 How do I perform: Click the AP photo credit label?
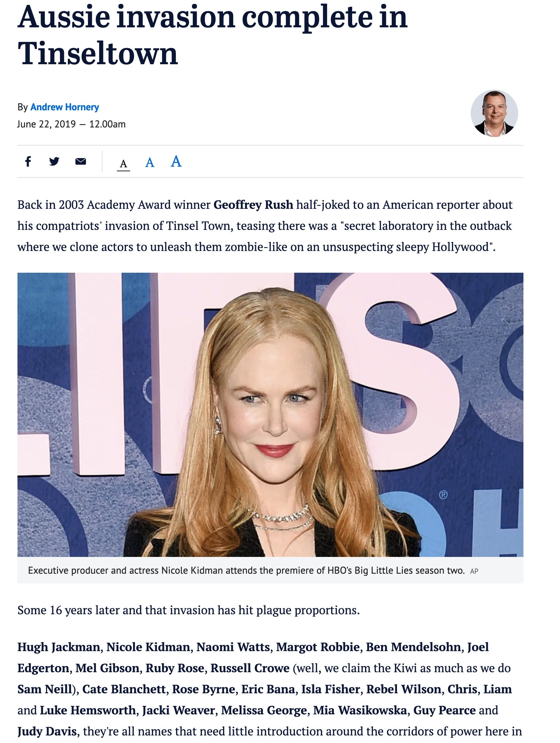474,571
